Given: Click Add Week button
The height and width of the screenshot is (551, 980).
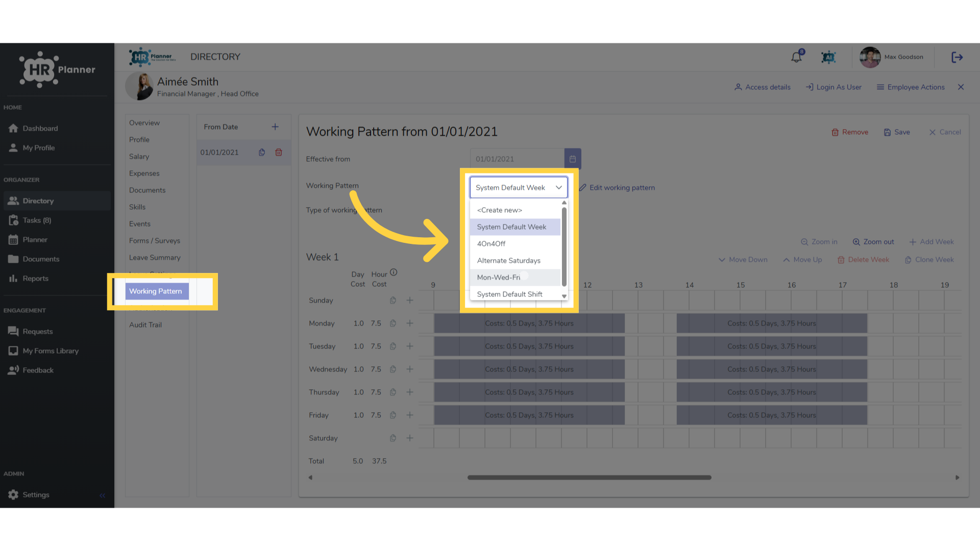Looking at the screenshot, I should pos(932,242).
